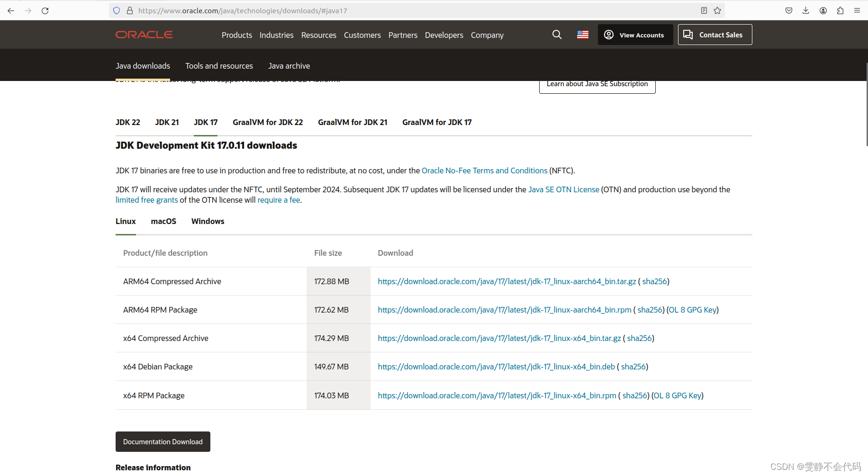Bookmark this page with the star icon
This screenshot has height=476, width=868.
click(717, 10)
